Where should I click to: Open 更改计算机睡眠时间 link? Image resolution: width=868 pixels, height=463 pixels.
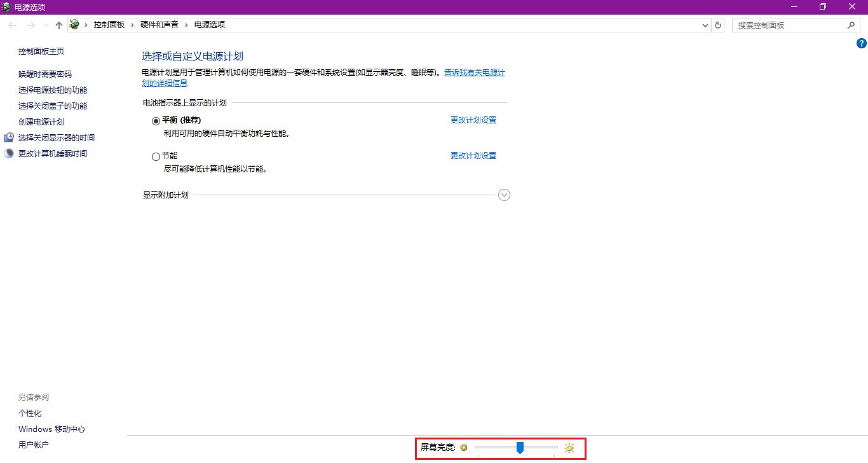tap(53, 154)
